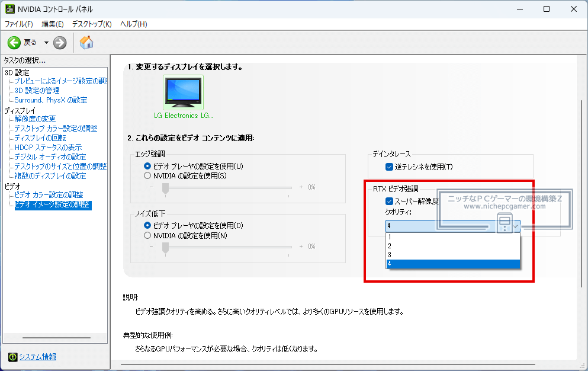Click the エッジ強調 slider thumb
The image size is (588, 371).
point(165,189)
